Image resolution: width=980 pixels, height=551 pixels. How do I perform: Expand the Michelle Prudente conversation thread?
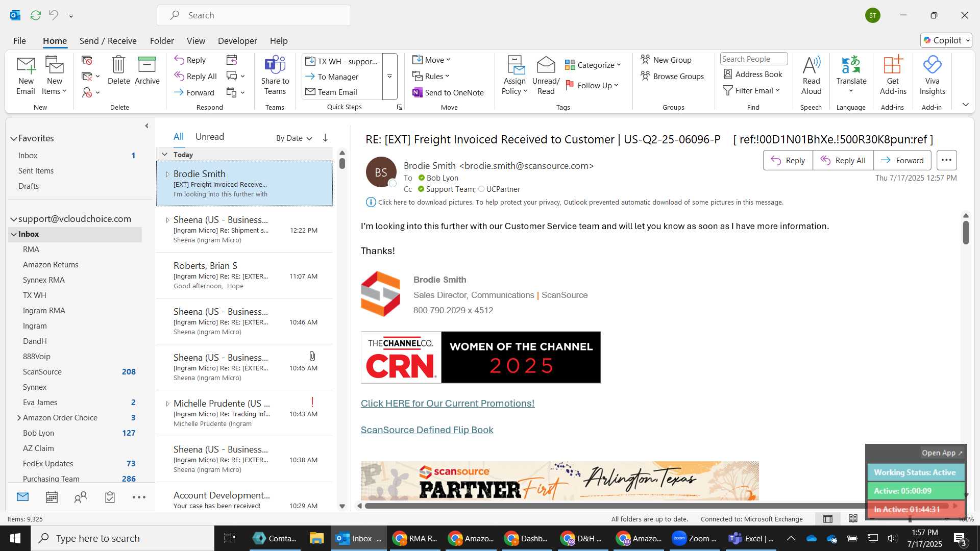[167, 404]
